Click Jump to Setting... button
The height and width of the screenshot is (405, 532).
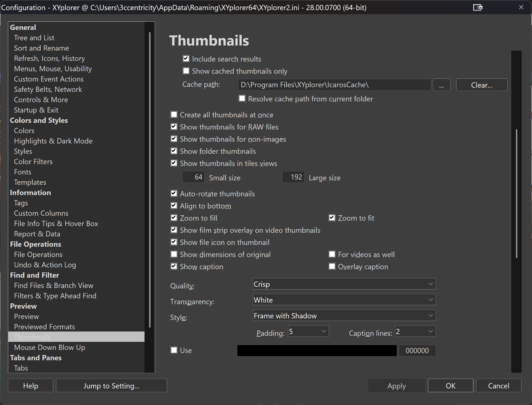click(x=111, y=386)
